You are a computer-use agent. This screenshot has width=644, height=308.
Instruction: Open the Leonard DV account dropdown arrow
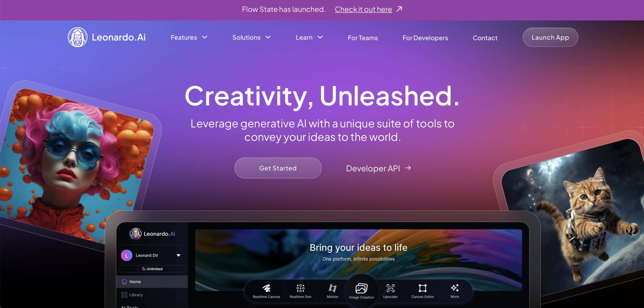tap(179, 255)
